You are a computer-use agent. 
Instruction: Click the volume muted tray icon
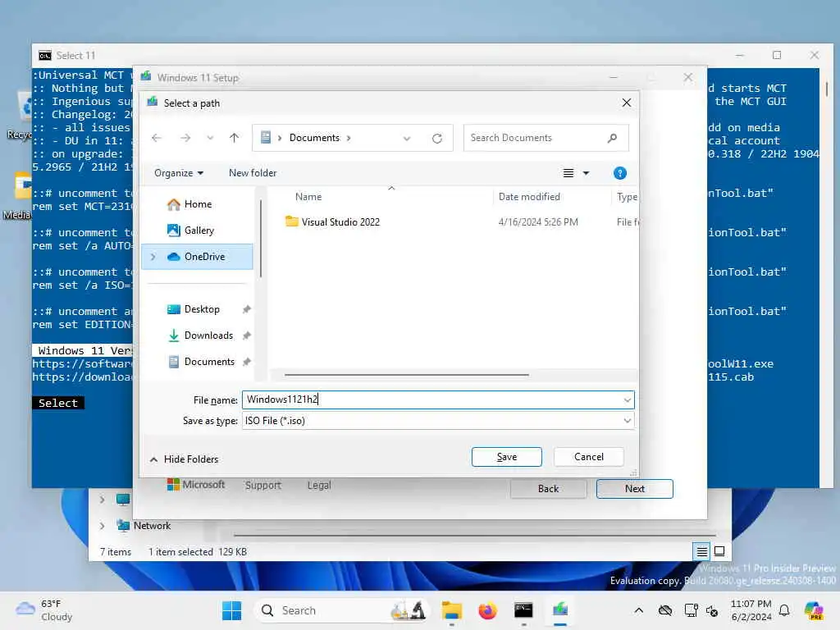713,610
